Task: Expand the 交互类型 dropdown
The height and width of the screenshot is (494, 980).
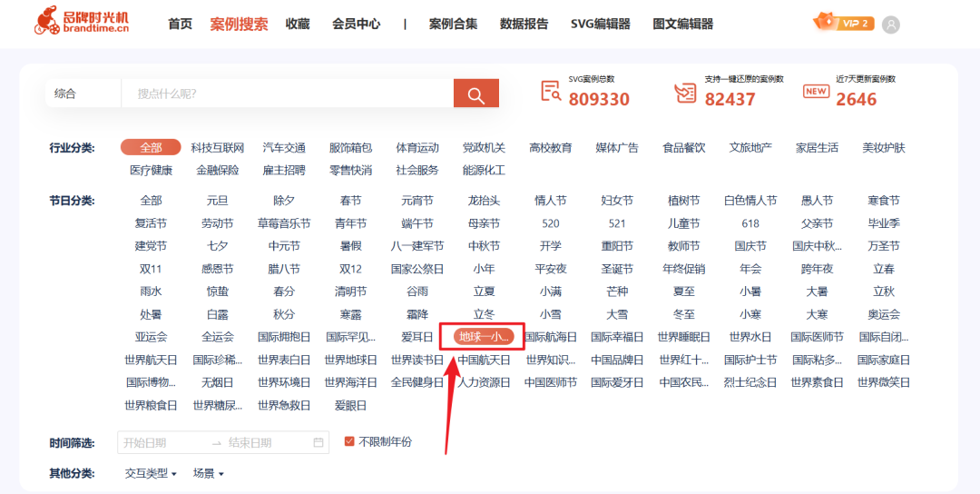Action: tap(151, 473)
